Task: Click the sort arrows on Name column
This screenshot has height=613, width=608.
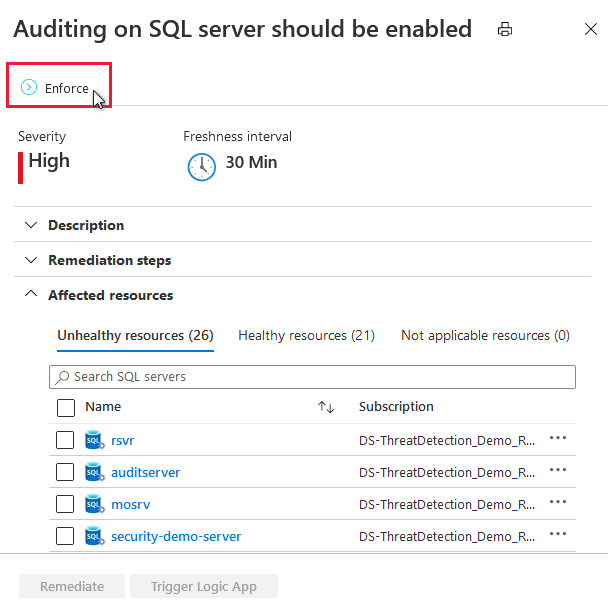Action: 326,408
